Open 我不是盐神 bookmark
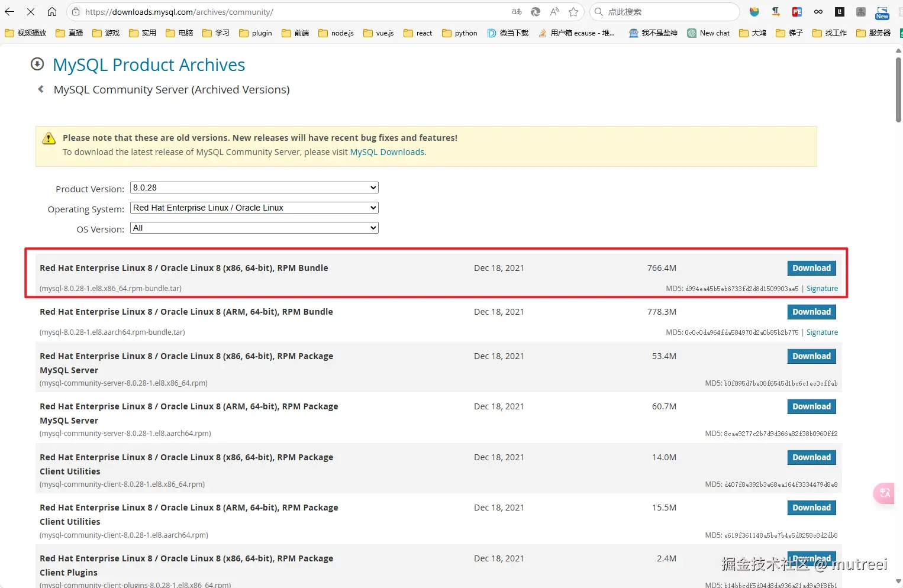This screenshot has width=903, height=588. pos(653,33)
